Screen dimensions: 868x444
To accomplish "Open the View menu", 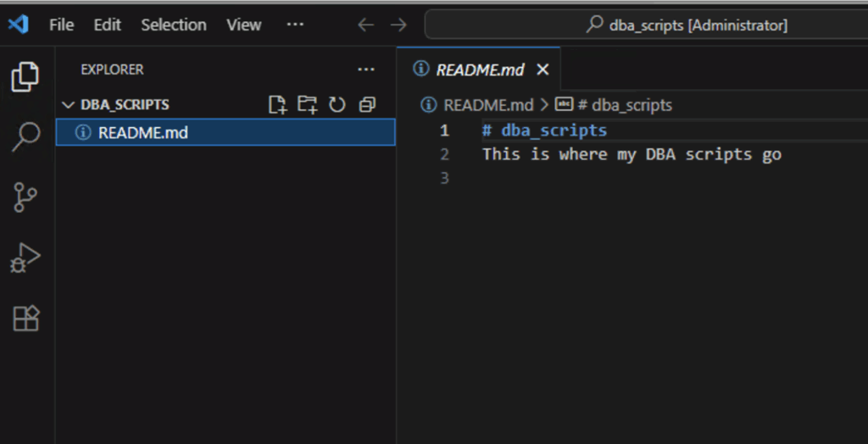I will click(x=243, y=25).
